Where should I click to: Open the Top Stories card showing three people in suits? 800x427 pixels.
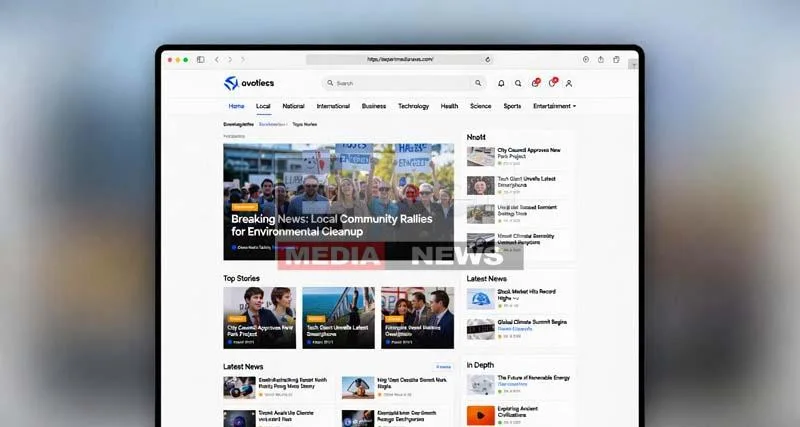coord(417,318)
